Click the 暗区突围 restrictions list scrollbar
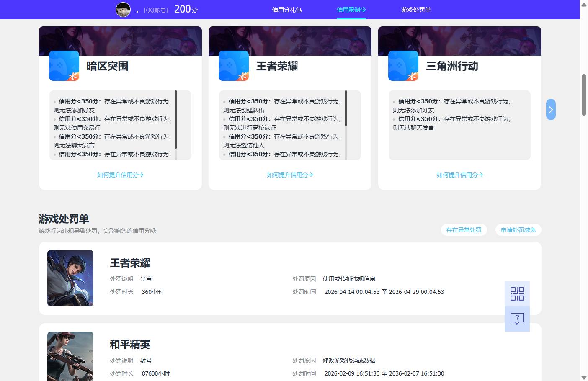The width and height of the screenshot is (588, 381). coord(176,119)
